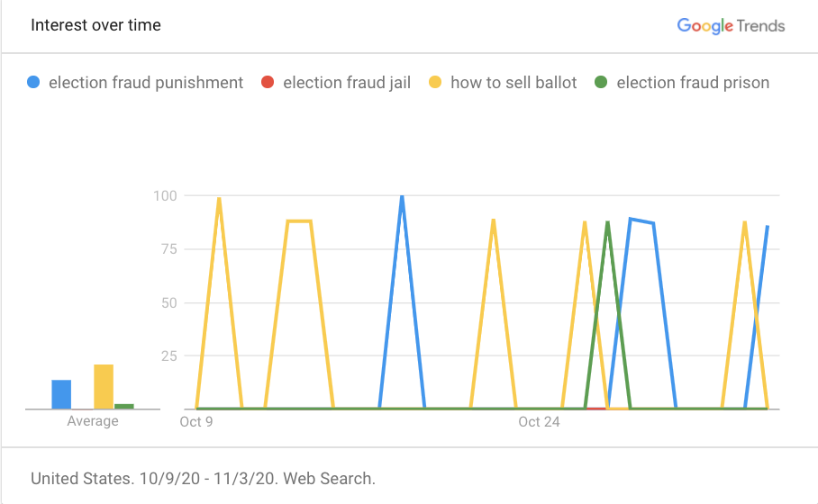The width and height of the screenshot is (818, 504).
Task: Click the United States date range footer text
Action: point(203,478)
